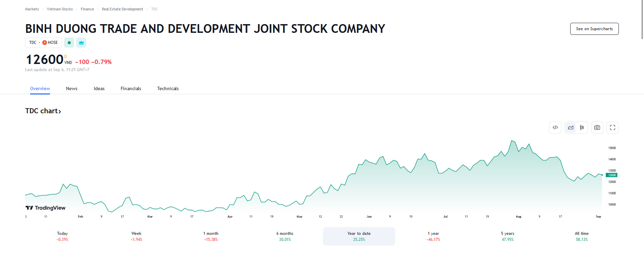Screen dimensions: 644x268
Task: Switch to area chart style
Action: coord(571,128)
